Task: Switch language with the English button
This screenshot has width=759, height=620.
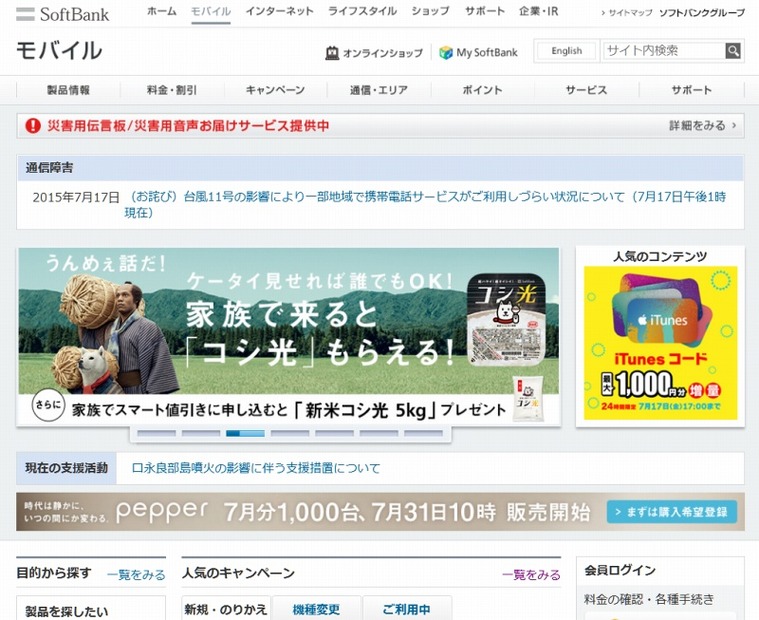Action: 566,51
